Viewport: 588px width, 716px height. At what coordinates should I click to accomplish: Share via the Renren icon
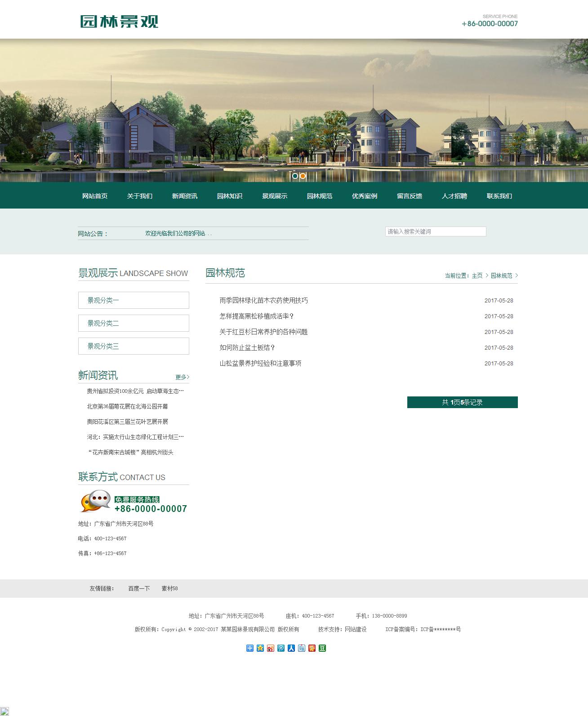(x=291, y=648)
